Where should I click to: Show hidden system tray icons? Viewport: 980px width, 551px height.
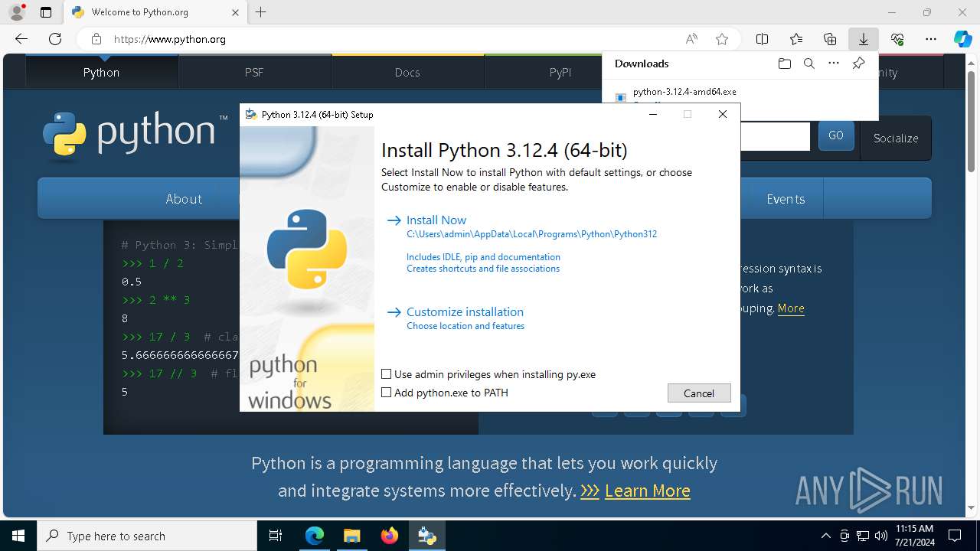[825, 536]
